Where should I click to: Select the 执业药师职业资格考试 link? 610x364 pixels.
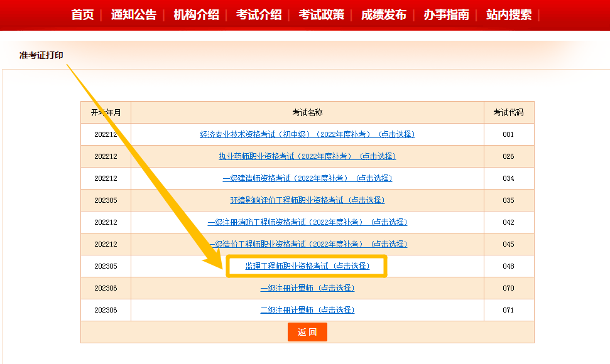pos(307,156)
